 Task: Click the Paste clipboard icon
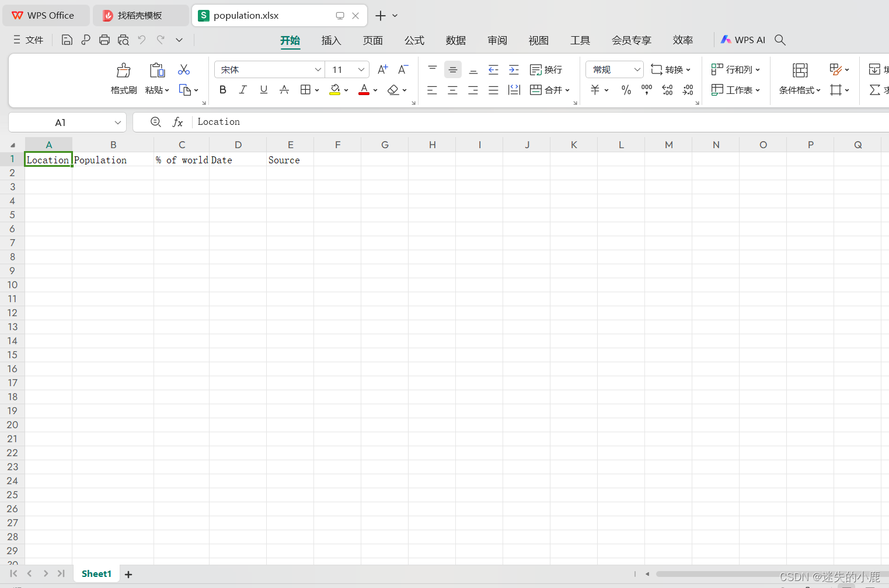pos(157,70)
